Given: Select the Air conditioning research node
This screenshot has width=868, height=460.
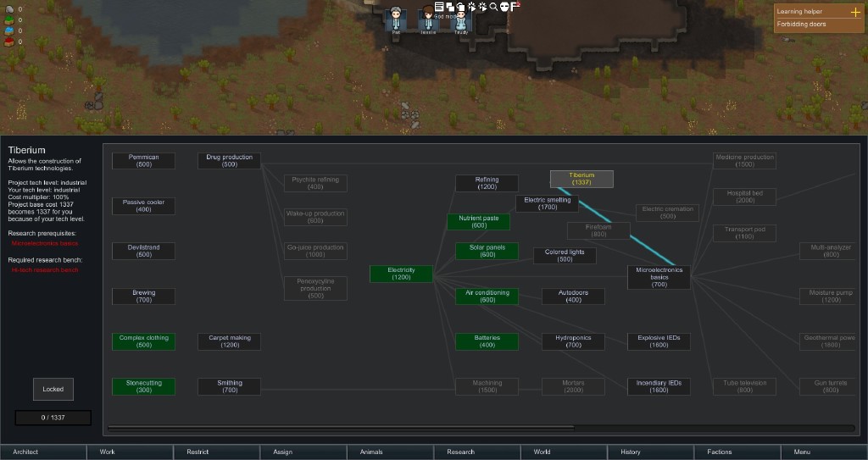Looking at the screenshot, I should [487, 297].
